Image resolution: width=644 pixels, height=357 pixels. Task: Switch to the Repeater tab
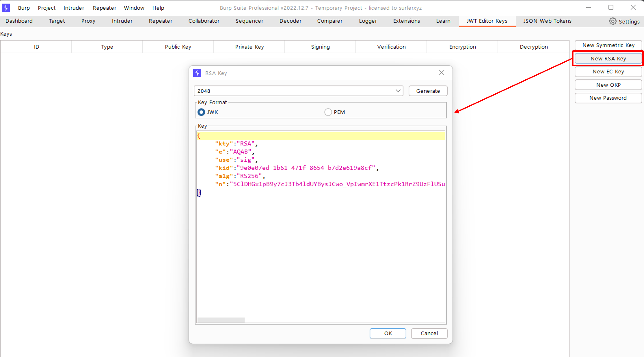tap(160, 21)
